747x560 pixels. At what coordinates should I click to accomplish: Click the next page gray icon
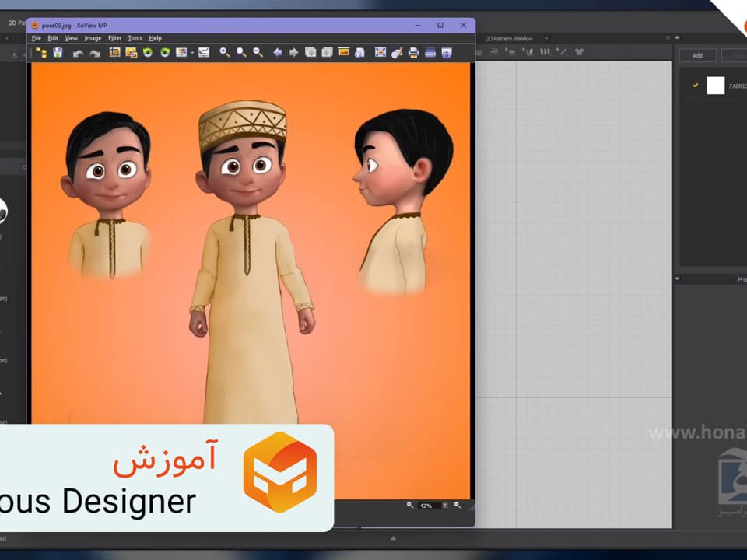pos(327,52)
